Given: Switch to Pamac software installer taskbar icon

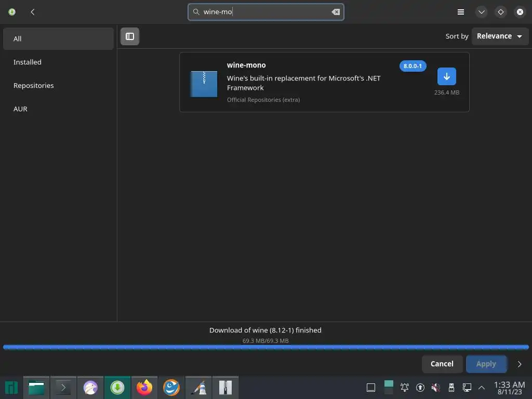Looking at the screenshot, I should (117, 388).
